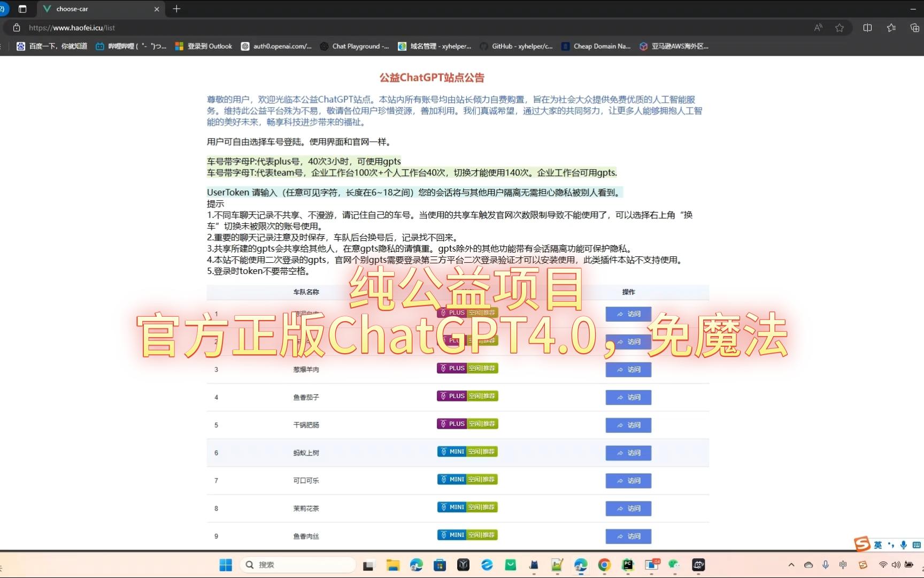Open the Cheap Domain Names bookmark
The width and height of the screenshot is (924, 578).
coord(596,47)
